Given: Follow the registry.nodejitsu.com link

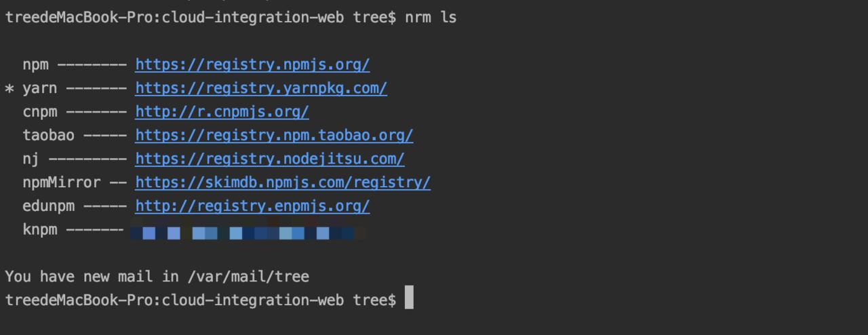Looking at the screenshot, I should point(270,159).
